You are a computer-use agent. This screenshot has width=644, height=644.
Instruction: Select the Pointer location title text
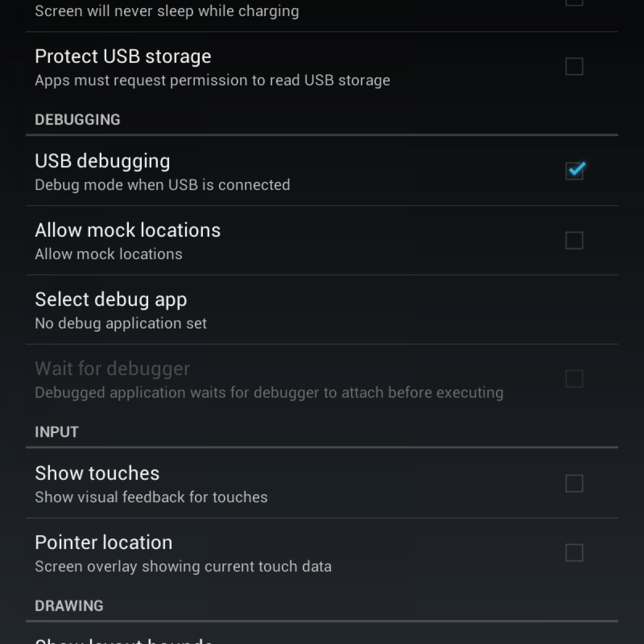[104, 543]
